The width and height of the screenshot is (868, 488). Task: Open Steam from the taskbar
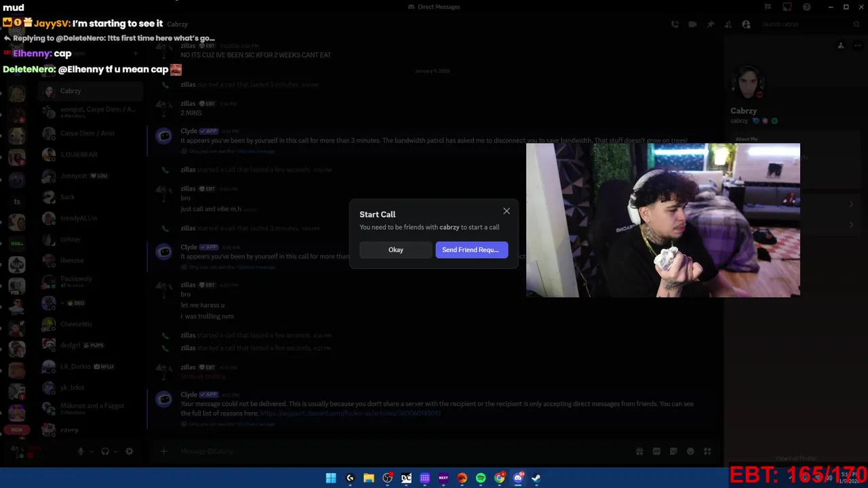pyautogui.click(x=536, y=478)
